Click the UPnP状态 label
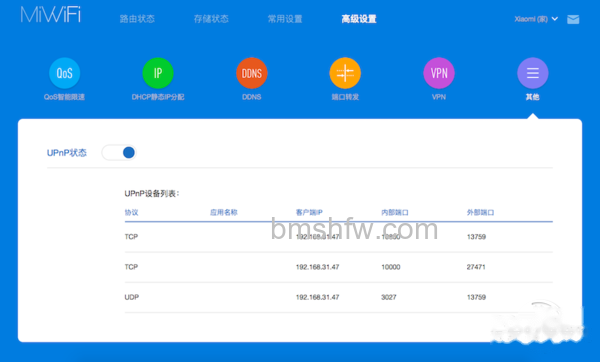 point(67,153)
